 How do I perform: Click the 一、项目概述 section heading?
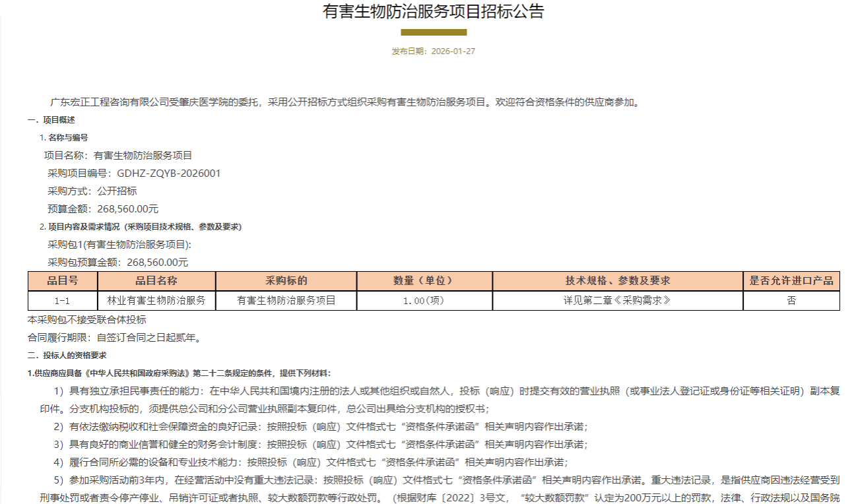[51, 120]
